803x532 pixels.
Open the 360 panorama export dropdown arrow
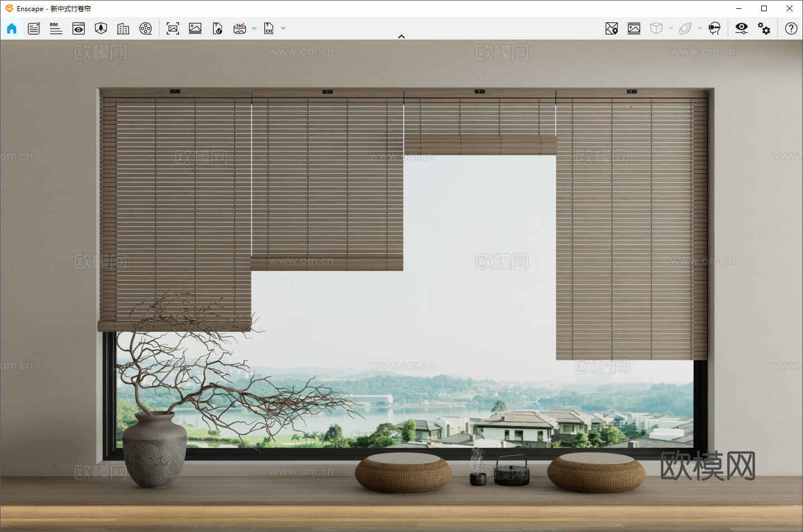[x=254, y=28]
